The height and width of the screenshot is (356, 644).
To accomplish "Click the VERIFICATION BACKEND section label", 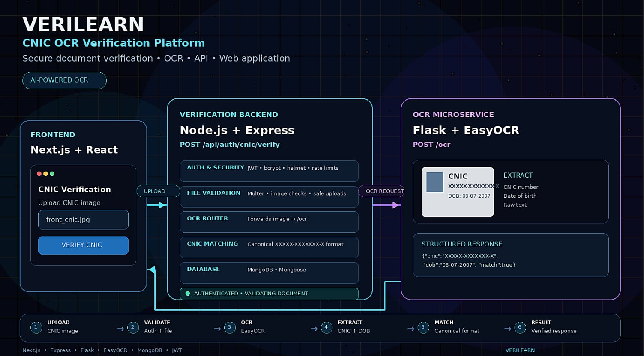I will [x=229, y=115].
